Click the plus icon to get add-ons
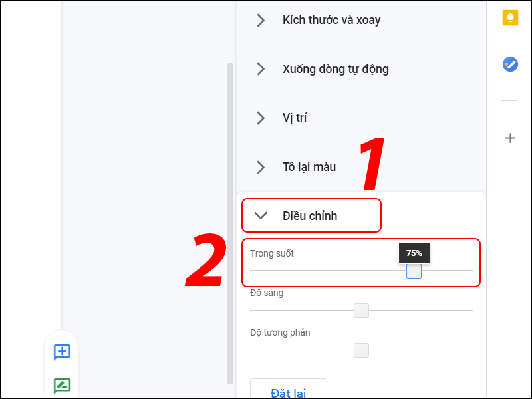Viewport: 532px width, 399px height. click(x=510, y=138)
